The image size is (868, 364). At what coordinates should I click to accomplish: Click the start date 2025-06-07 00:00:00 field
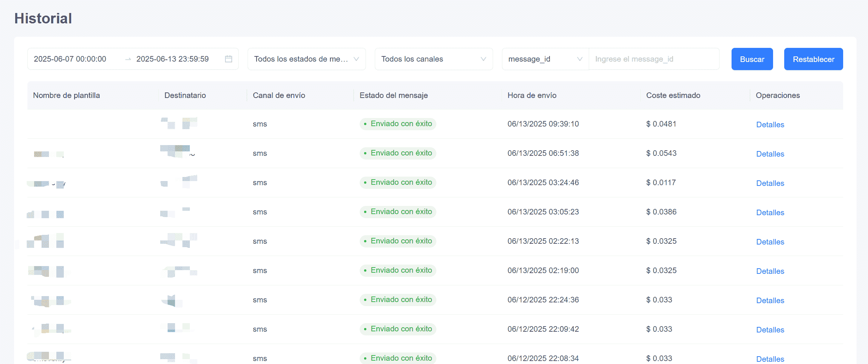pos(70,59)
